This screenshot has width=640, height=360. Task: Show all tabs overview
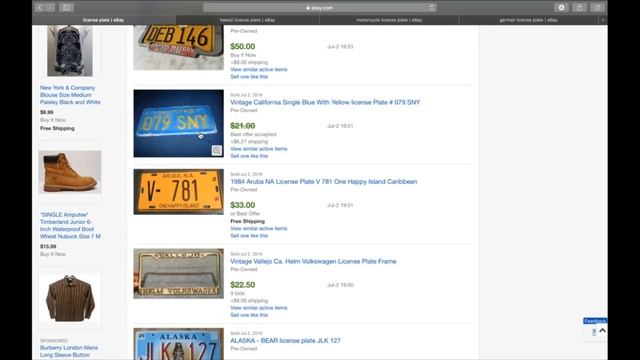[597, 7]
